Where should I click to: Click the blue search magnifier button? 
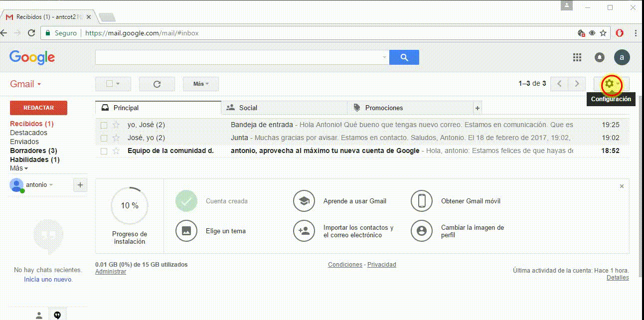click(x=404, y=57)
